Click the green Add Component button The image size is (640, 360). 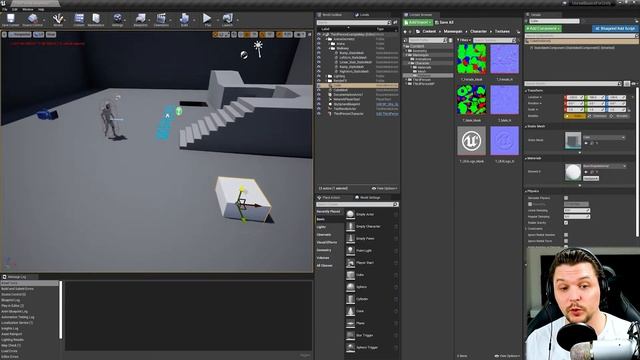coord(543,29)
